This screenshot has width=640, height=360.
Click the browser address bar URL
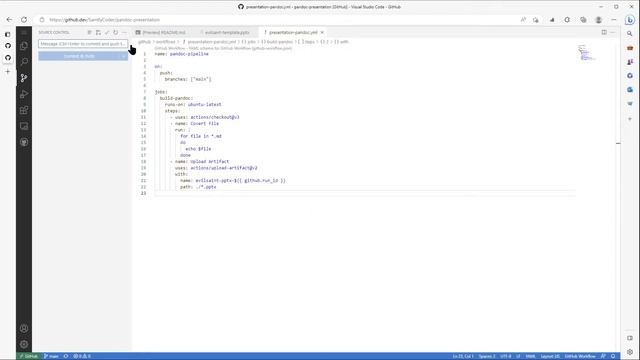104,20
